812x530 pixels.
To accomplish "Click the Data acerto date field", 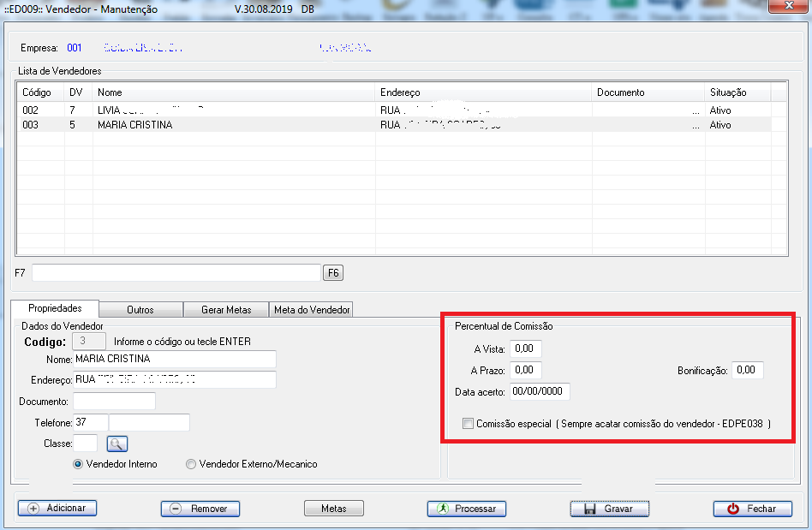I will 540,391.
